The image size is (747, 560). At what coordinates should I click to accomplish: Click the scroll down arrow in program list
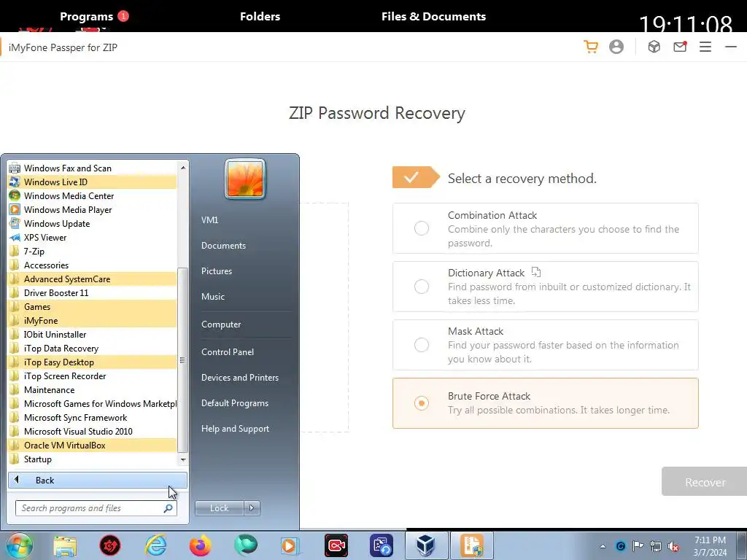tap(183, 459)
